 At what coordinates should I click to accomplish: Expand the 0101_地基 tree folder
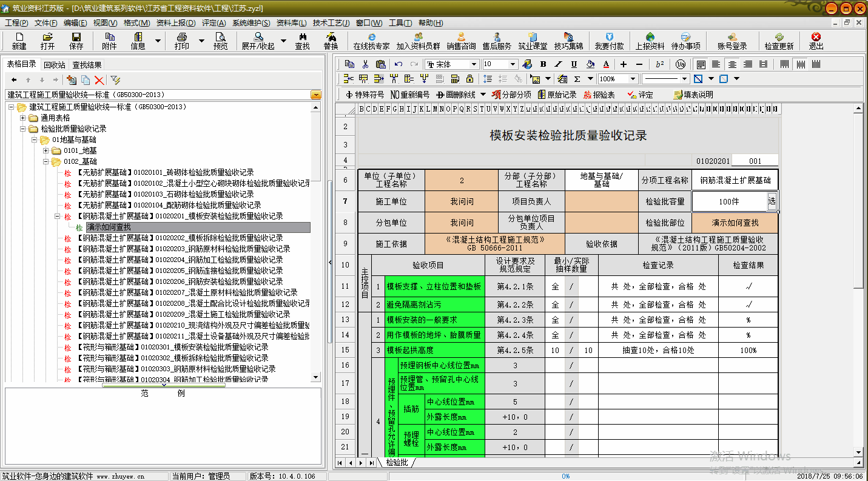[46, 150]
